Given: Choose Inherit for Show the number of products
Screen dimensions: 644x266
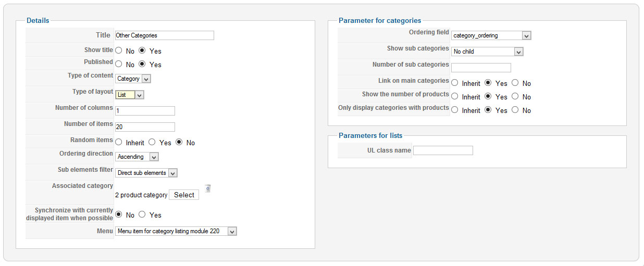Looking at the screenshot, I should coord(455,96).
